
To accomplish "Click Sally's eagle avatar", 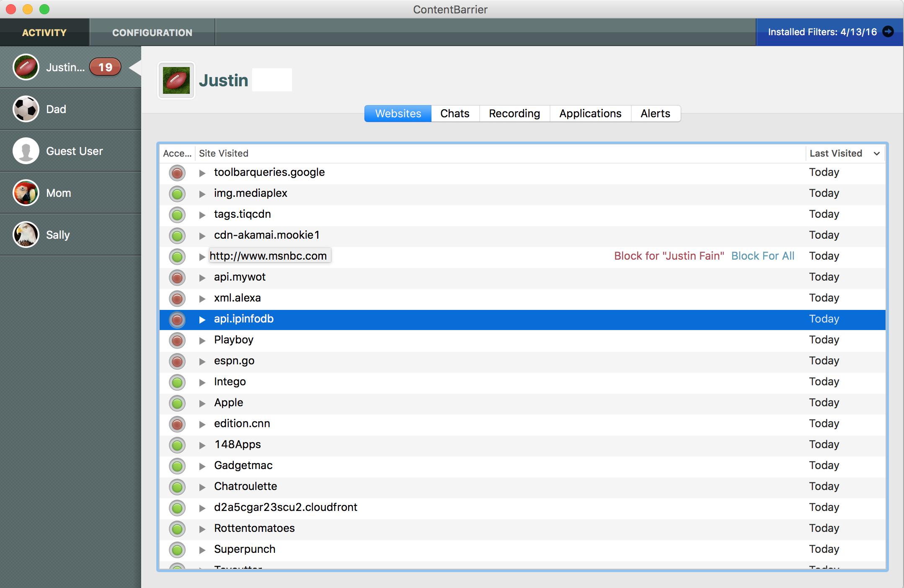I will 26,235.
